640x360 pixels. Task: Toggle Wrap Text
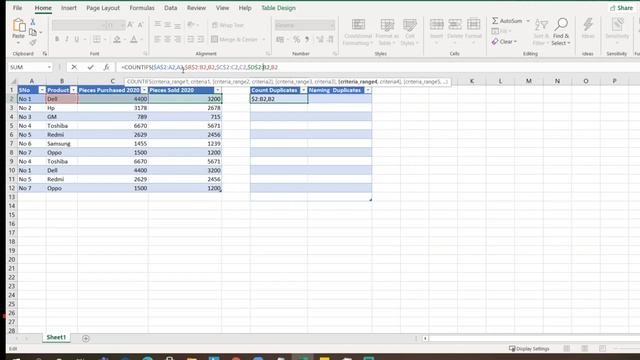228,25
